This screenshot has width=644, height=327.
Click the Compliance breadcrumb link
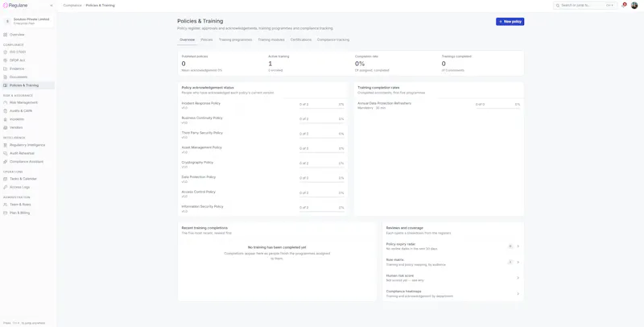72,6
